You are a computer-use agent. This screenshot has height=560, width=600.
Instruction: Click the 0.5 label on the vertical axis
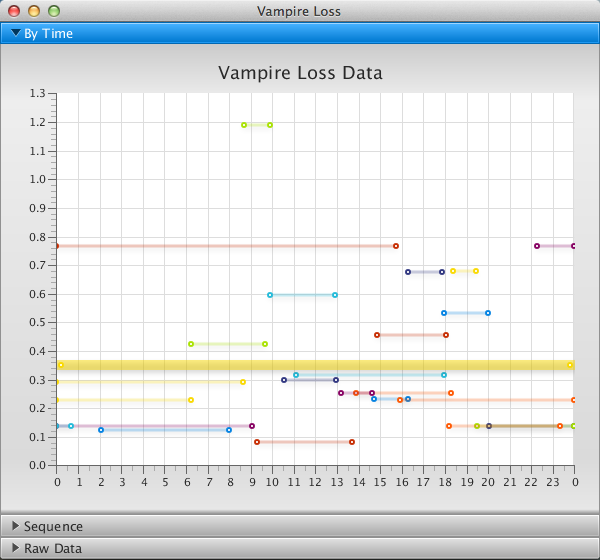38,322
